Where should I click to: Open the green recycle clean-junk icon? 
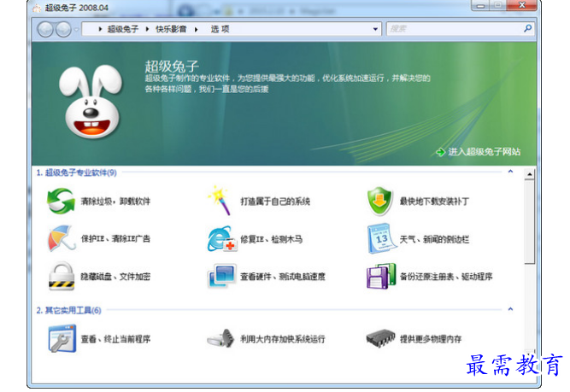coord(61,201)
